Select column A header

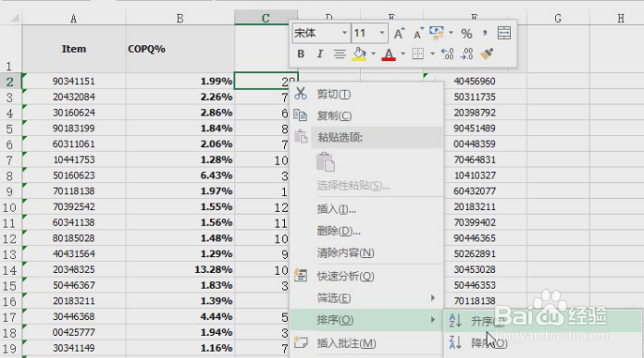point(73,19)
